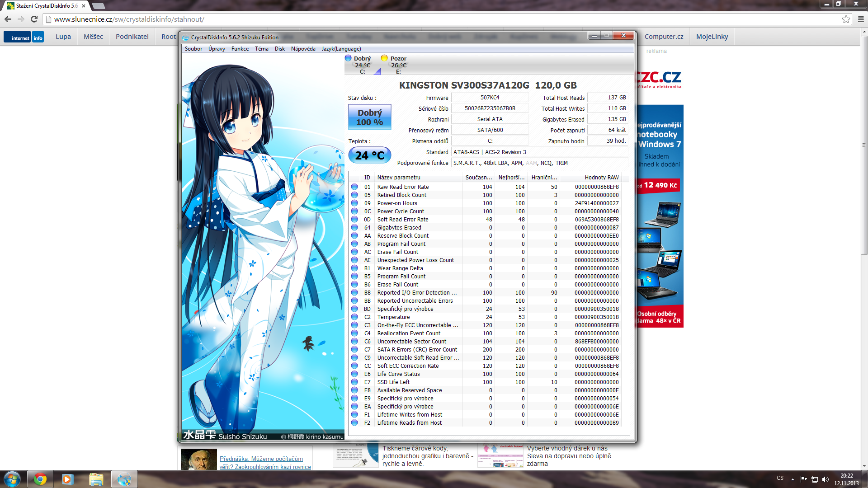Click the volume speaker tray icon
This screenshot has width=868, height=488.
[825, 479]
